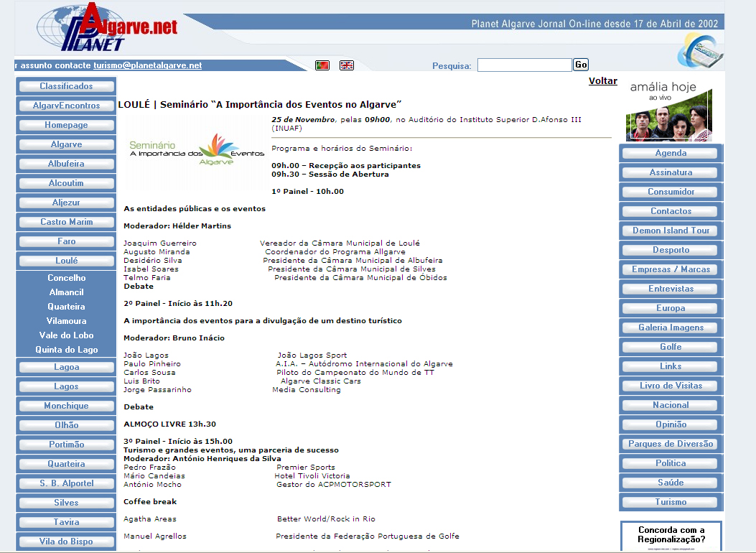Open the amália hoje ao vivo banner
Screen dimensions: 756x553
click(x=670, y=110)
